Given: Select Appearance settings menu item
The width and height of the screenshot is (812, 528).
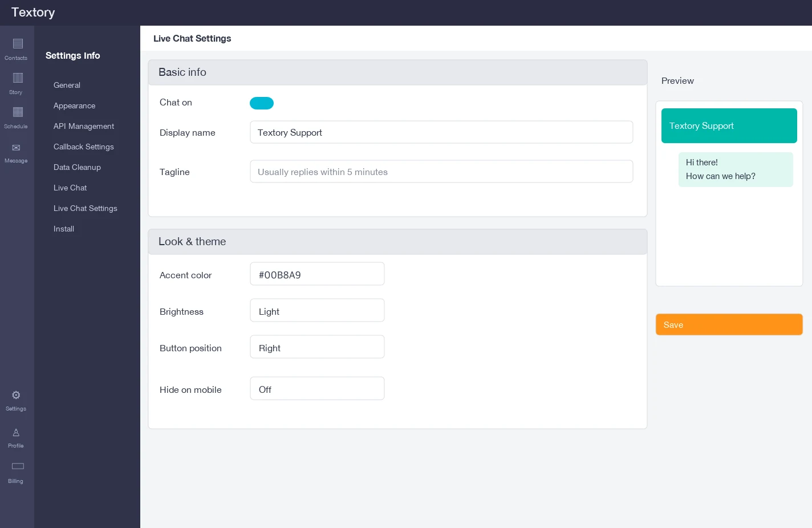Looking at the screenshot, I should [x=74, y=105].
